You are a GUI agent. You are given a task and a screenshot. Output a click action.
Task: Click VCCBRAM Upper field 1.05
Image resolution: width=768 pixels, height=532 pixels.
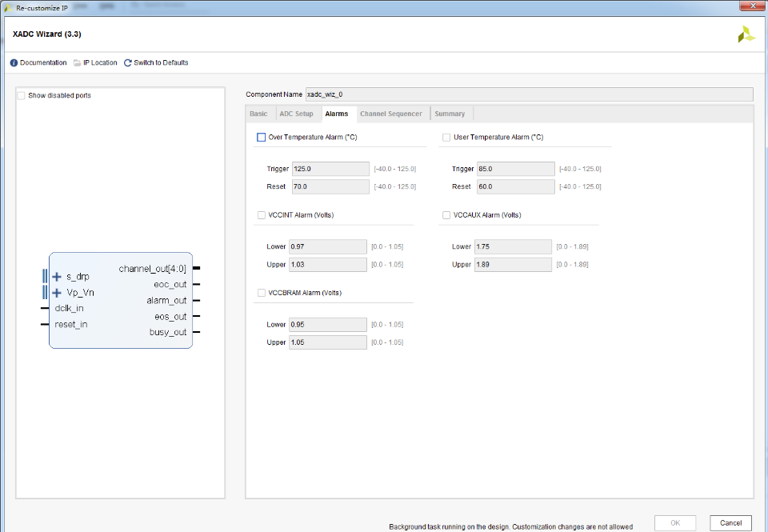click(328, 342)
